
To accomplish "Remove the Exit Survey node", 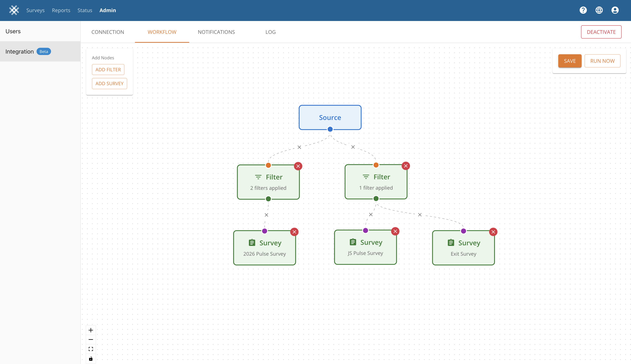I will (x=493, y=232).
